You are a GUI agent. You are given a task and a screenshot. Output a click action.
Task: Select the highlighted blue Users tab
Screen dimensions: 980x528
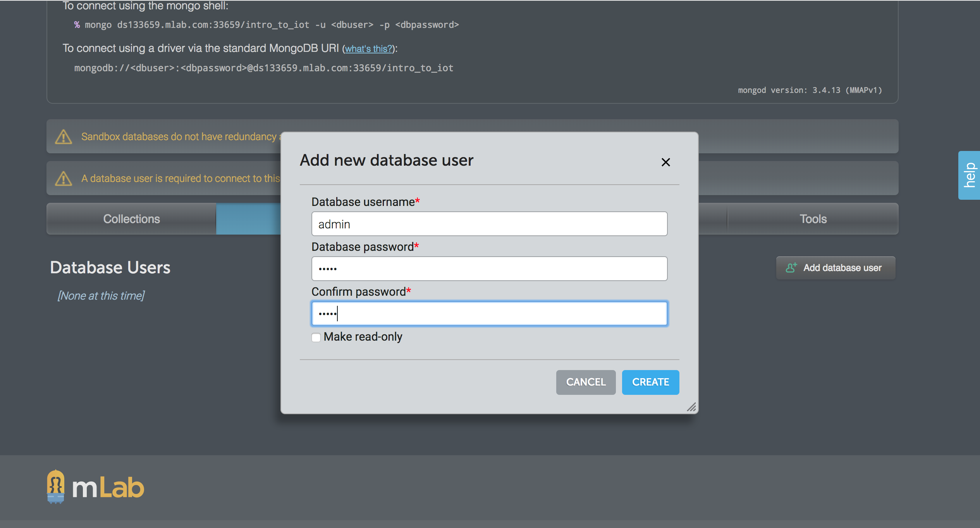click(x=248, y=219)
